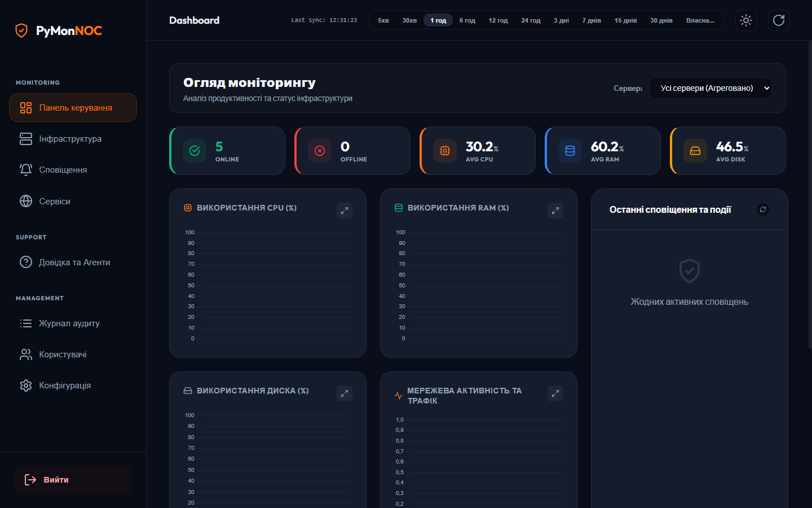Click the 46.5% AVG DISK card
The image size is (812, 508).
point(728,151)
